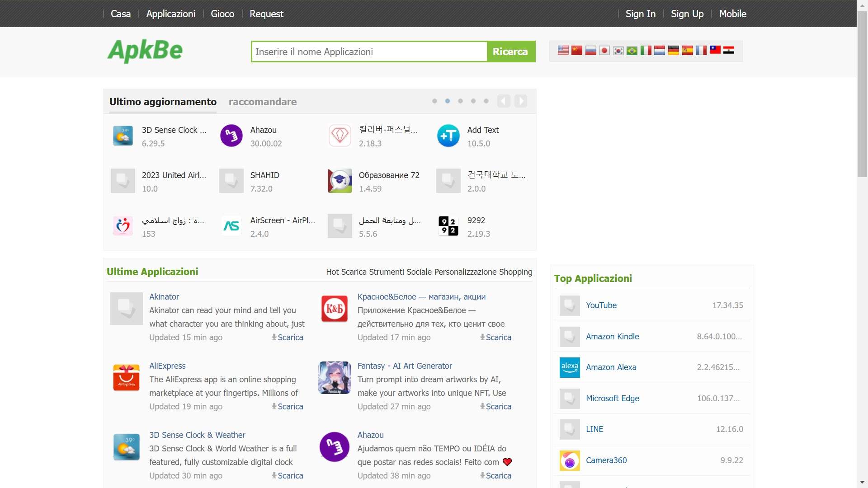868x488 pixels.
Task: Download Fantasy AI Art Generator via Scarica
Action: coord(495,407)
